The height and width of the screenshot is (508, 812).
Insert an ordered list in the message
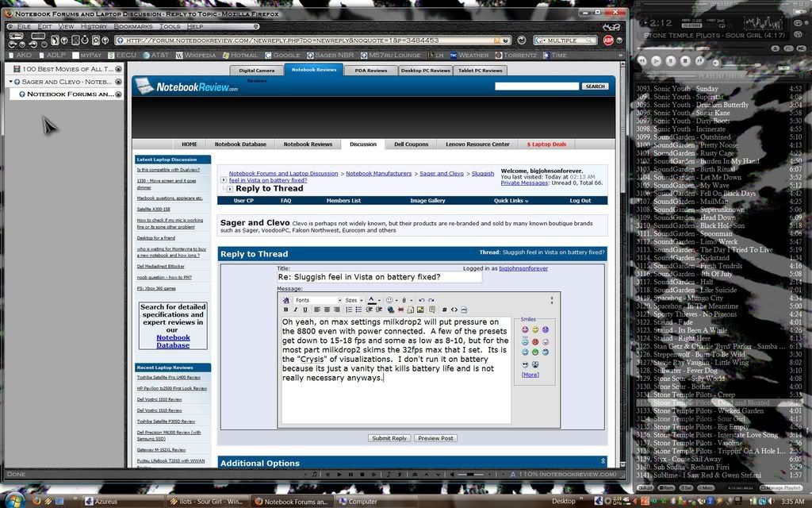tap(349, 310)
